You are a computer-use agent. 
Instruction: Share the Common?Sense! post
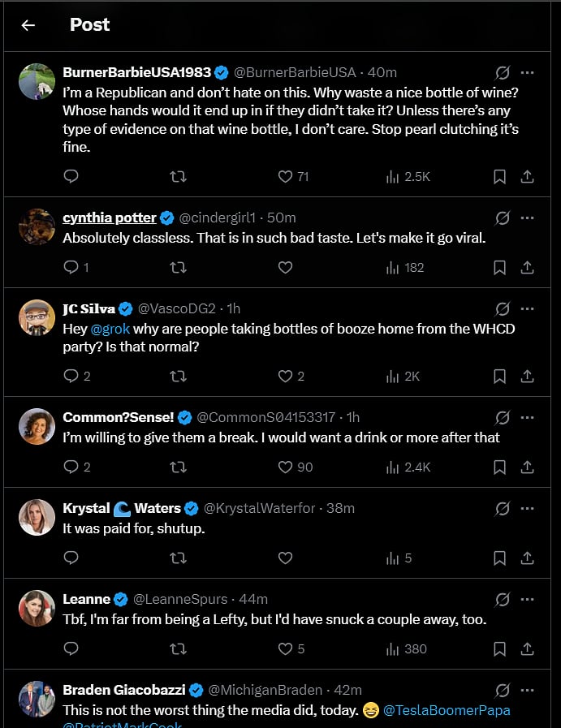click(527, 467)
